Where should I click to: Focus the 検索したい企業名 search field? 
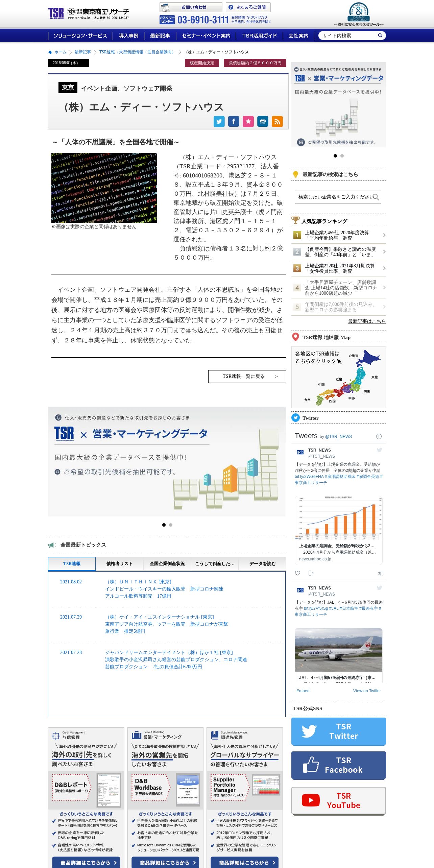(338, 197)
